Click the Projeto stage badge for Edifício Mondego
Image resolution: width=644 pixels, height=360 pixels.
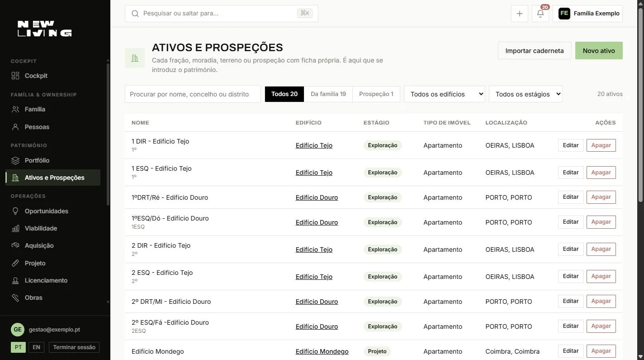[377, 351]
